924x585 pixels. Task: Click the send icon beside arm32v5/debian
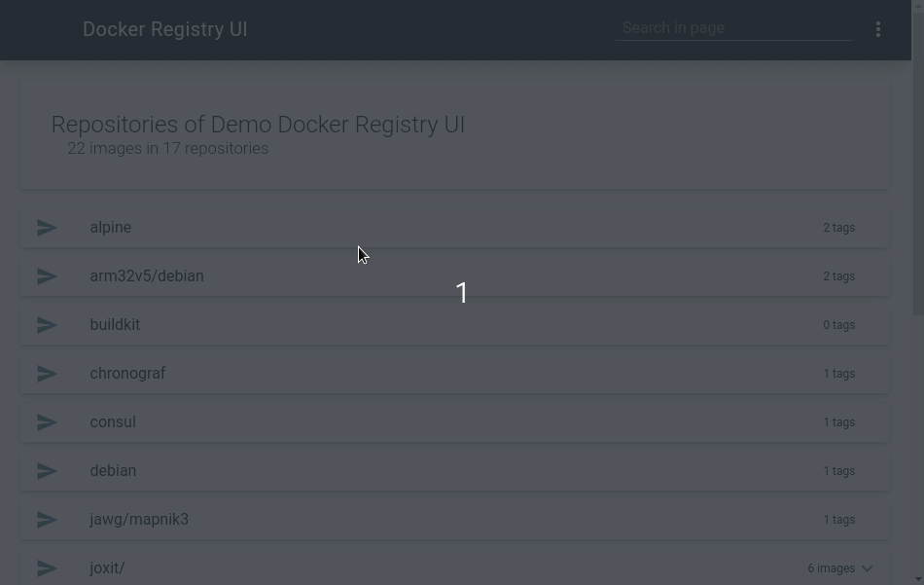(47, 276)
